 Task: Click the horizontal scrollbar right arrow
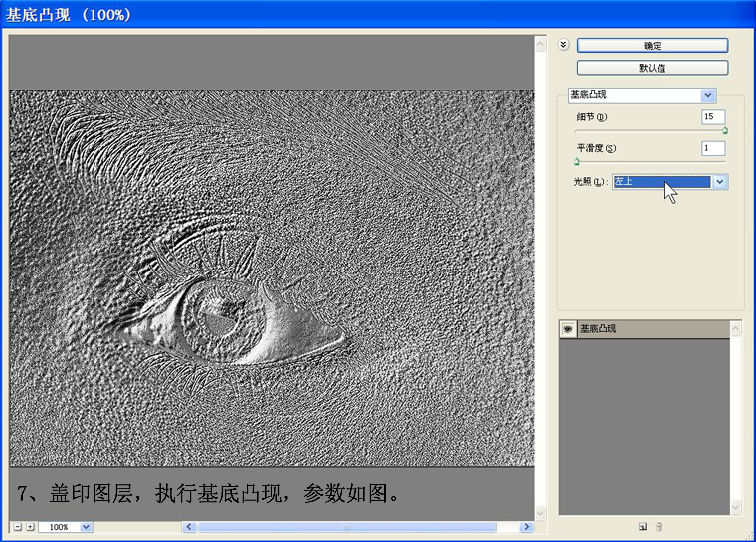click(x=527, y=527)
